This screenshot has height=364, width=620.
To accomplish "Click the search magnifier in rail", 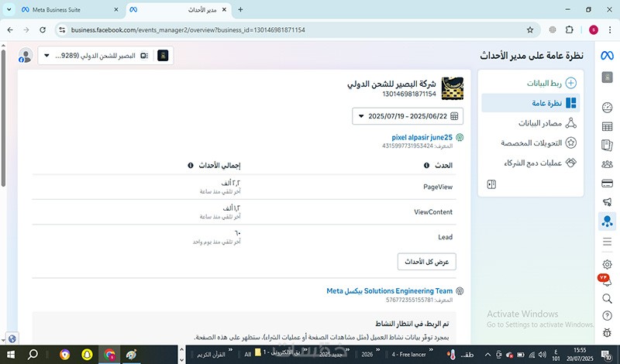I will pos(607,298).
